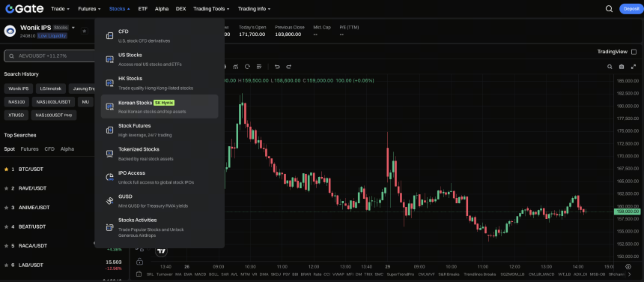Switch to Futures tab in Top Searches
This screenshot has height=282, width=644.
click(29, 148)
